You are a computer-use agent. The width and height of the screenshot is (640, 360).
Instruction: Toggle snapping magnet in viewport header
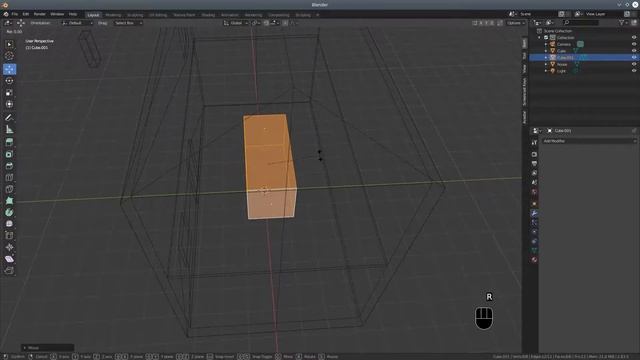click(266, 23)
